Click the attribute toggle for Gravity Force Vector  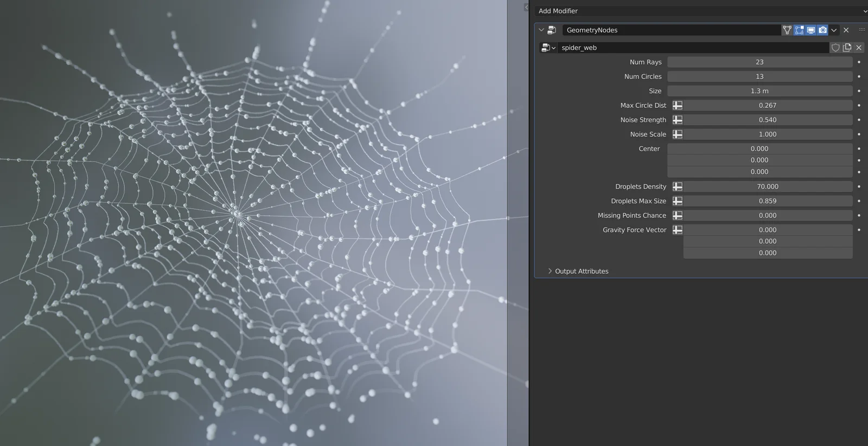(x=678, y=230)
